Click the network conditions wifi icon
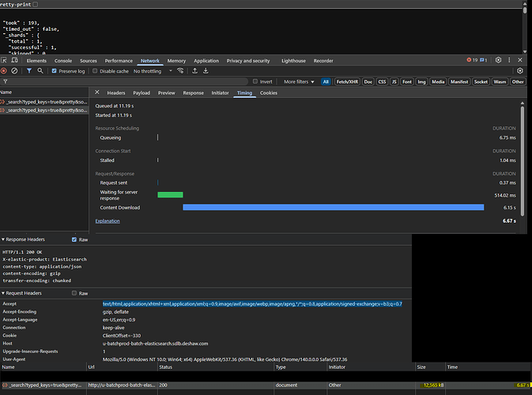532x395 pixels. tap(180, 70)
